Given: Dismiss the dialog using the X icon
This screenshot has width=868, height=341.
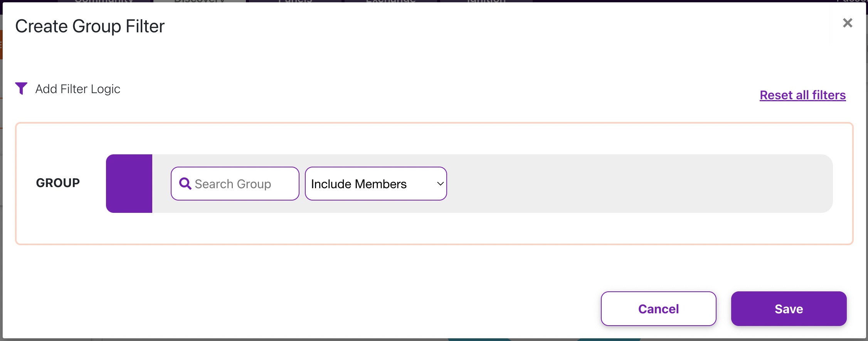Looking at the screenshot, I should click(848, 23).
